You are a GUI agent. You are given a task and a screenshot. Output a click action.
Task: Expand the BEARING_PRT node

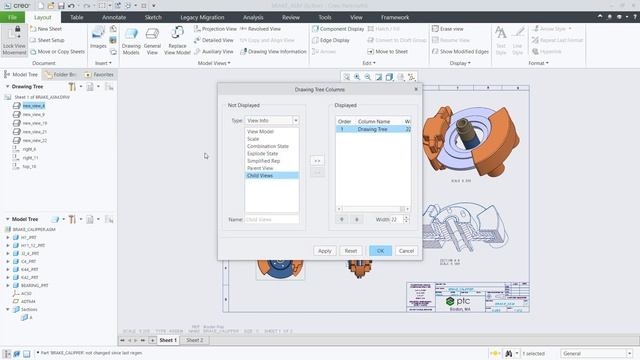tap(8, 285)
